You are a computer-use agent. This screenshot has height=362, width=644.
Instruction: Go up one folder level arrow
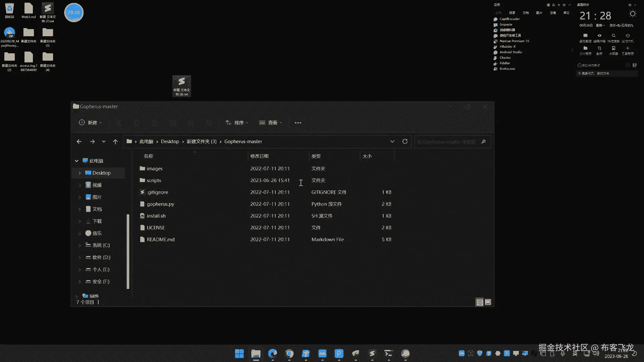pos(115,142)
